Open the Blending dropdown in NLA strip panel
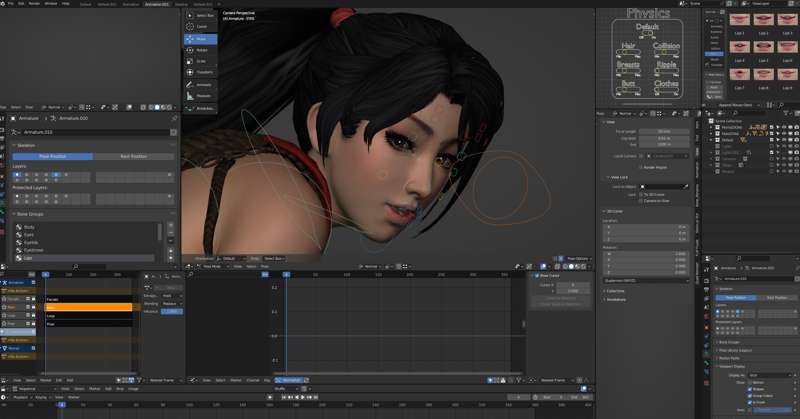The image size is (800, 419). point(172,304)
